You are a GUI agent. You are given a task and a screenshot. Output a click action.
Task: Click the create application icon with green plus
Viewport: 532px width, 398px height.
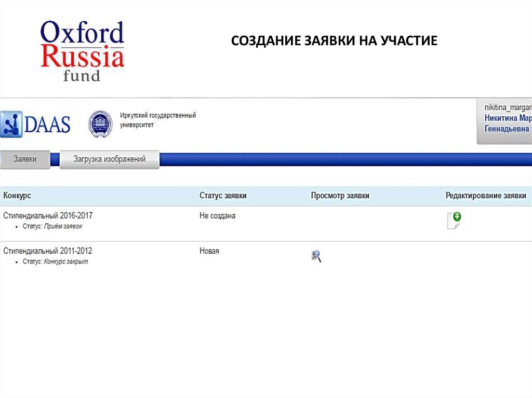(x=454, y=221)
